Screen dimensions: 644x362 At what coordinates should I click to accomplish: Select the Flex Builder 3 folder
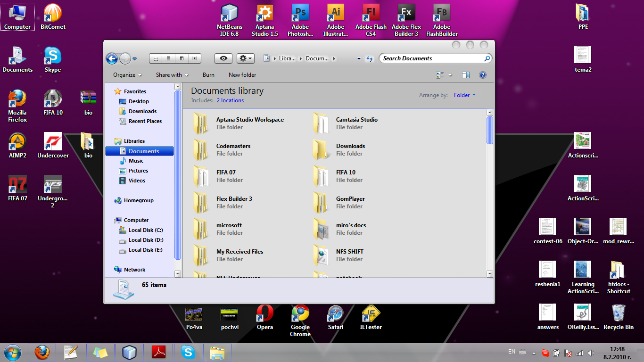point(223,203)
